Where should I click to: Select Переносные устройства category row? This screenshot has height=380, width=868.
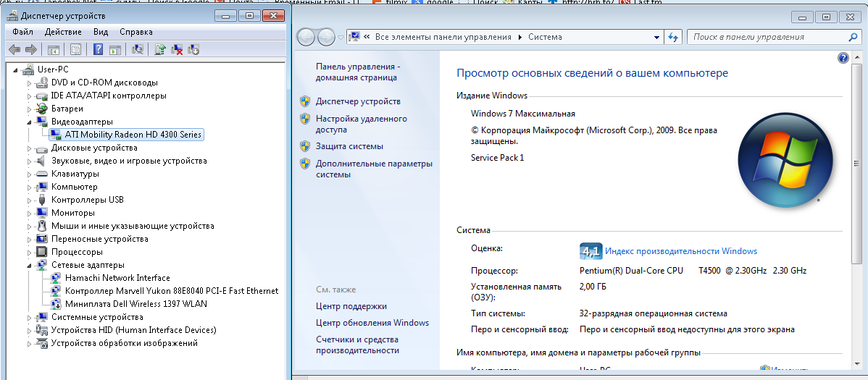(x=100, y=239)
